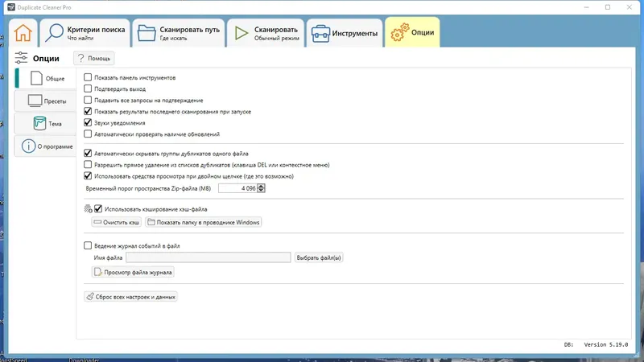Open Просмотр файла журнала

coord(133,272)
